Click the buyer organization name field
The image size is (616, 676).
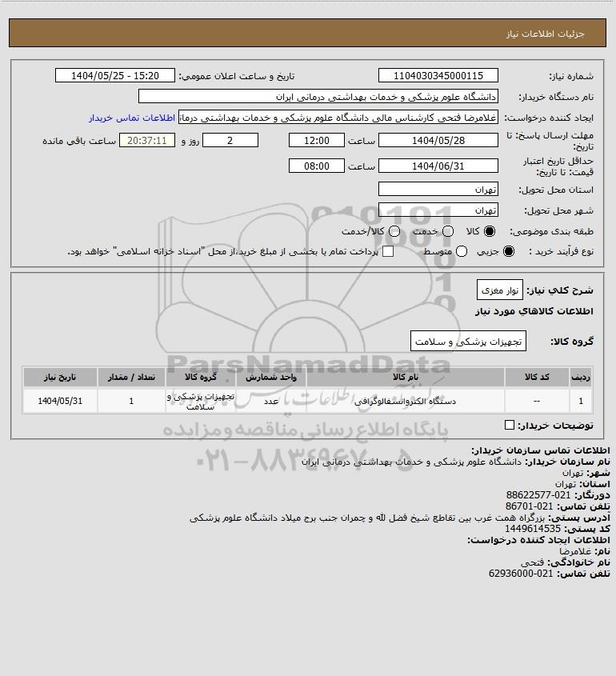318,96
